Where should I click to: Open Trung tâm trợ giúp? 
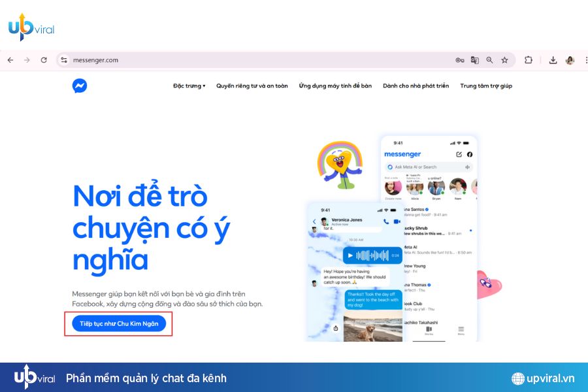(486, 86)
